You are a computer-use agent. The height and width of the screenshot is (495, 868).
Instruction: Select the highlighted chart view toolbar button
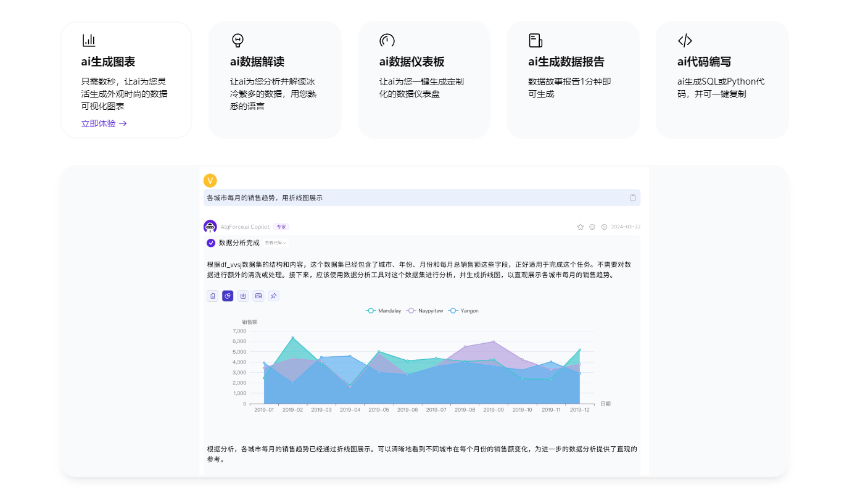(x=228, y=296)
